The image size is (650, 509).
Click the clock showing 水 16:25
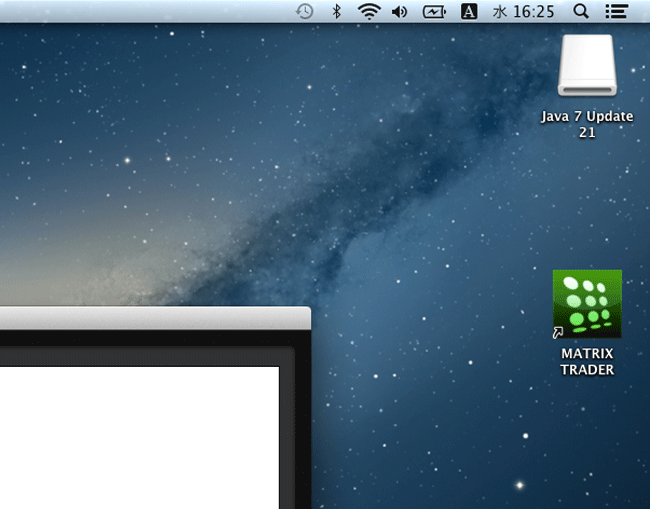coord(523,12)
